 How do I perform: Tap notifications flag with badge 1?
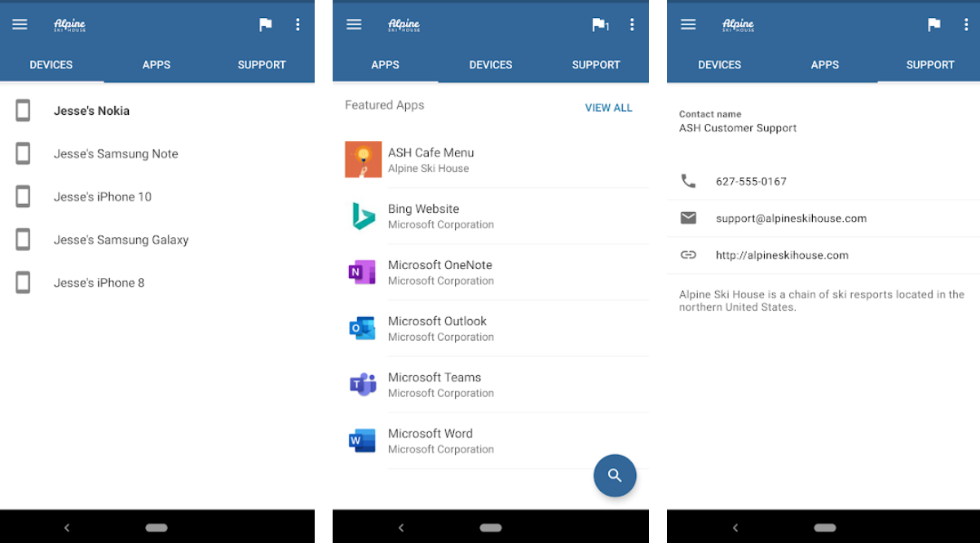coord(600,24)
